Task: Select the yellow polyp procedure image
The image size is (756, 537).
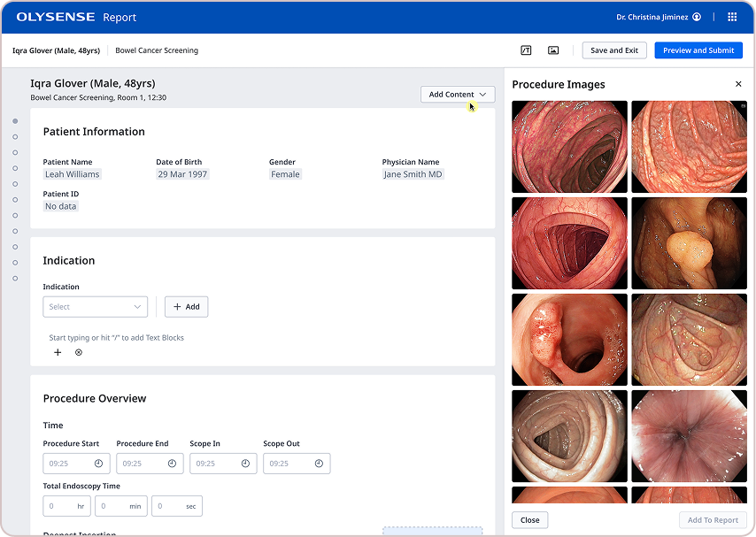Action: [689, 243]
